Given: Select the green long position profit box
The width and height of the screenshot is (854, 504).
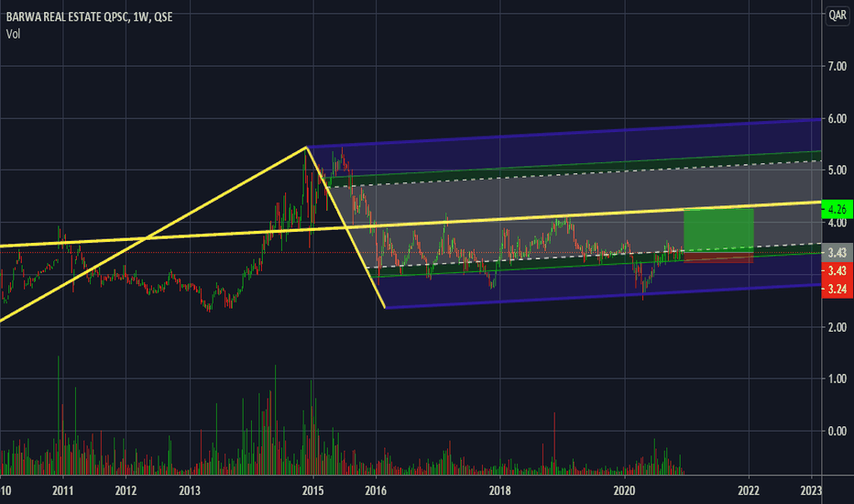Looking at the screenshot, I should pos(718,230).
